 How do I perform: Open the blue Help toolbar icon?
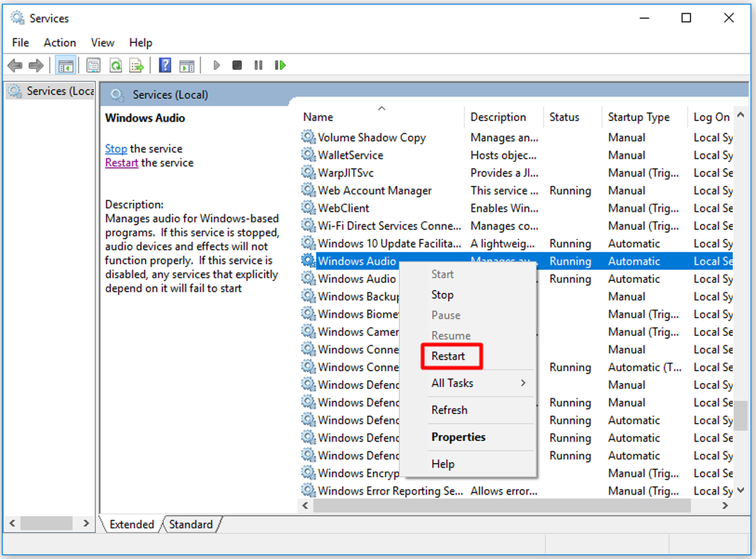tap(165, 65)
